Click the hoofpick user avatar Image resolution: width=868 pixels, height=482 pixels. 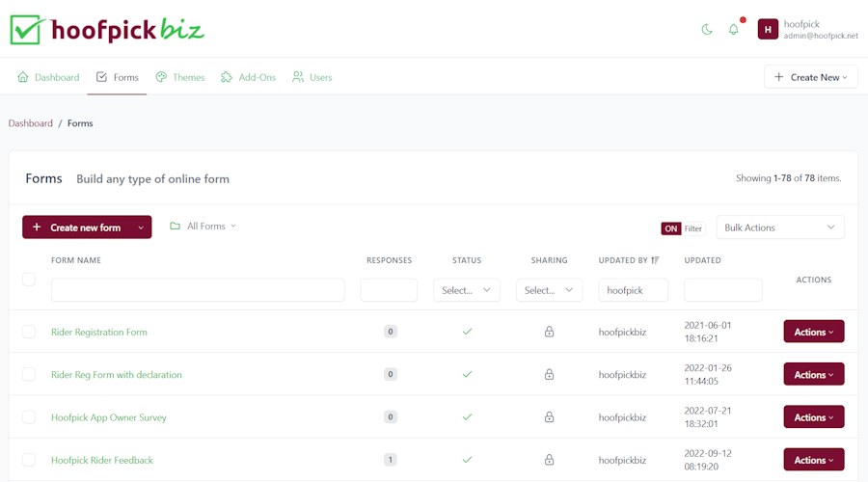pyautogui.click(x=768, y=30)
